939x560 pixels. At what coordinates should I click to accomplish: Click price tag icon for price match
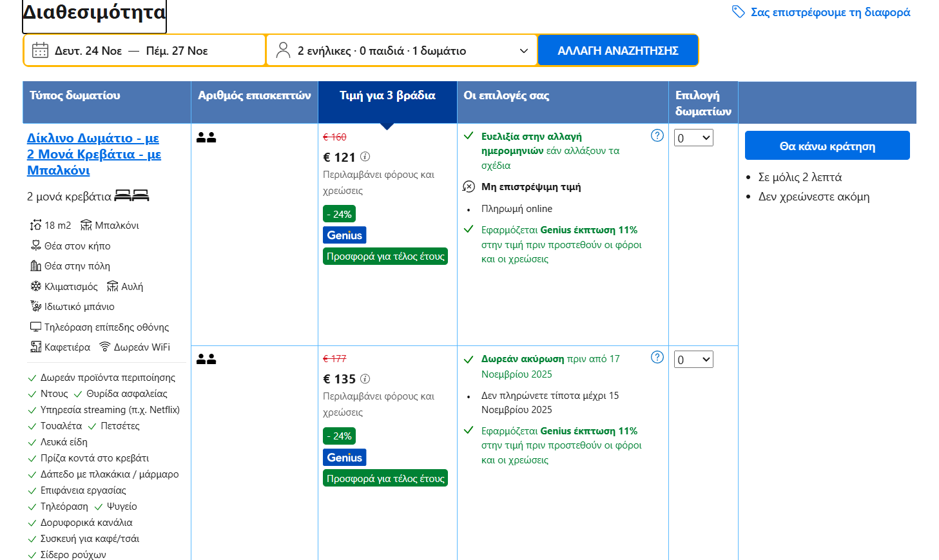[x=739, y=12]
